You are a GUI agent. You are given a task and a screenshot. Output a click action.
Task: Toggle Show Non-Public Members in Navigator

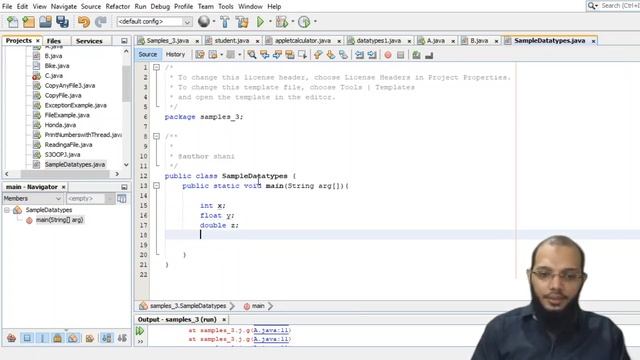point(58,338)
